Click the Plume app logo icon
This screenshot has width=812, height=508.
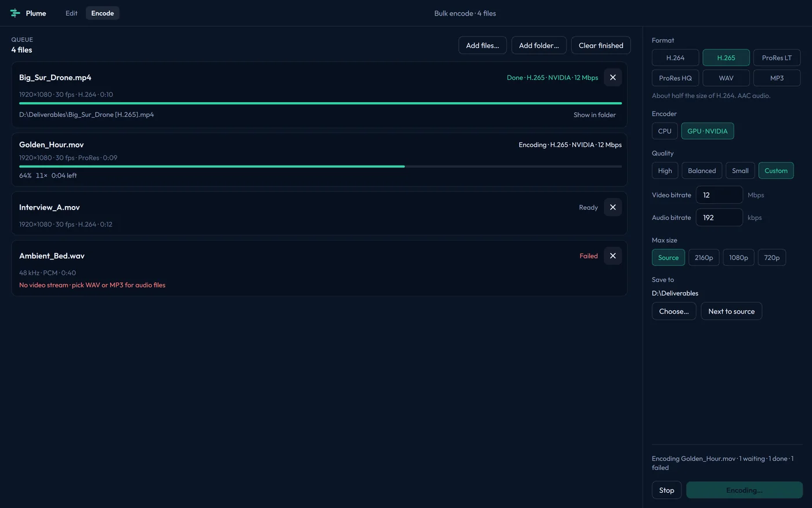(15, 13)
